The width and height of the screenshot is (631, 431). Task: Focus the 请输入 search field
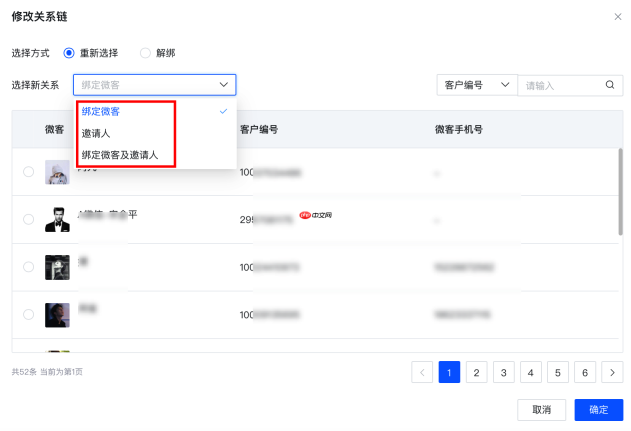click(x=561, y=85)
